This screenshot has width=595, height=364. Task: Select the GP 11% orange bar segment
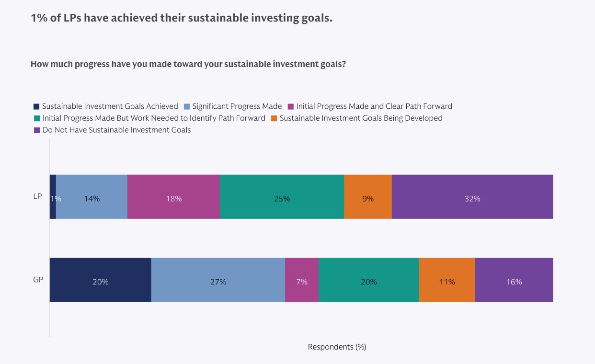tap(447, 280)
